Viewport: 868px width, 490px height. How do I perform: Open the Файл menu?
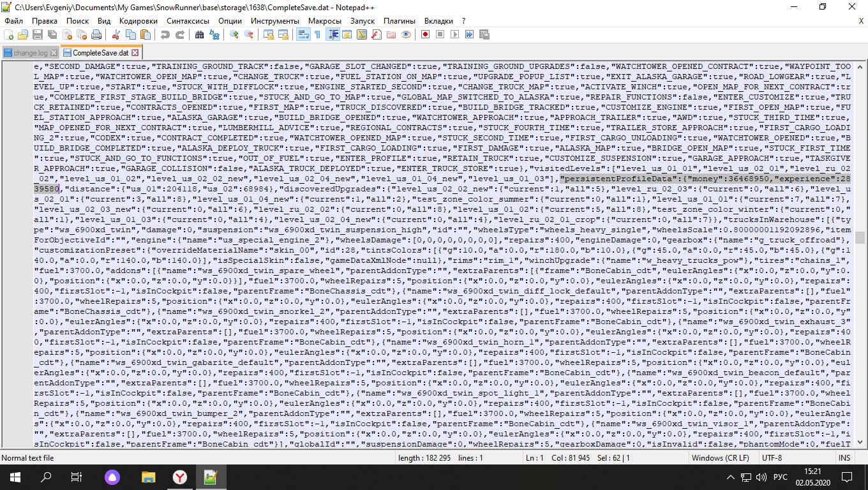click(x=13, y=20)
